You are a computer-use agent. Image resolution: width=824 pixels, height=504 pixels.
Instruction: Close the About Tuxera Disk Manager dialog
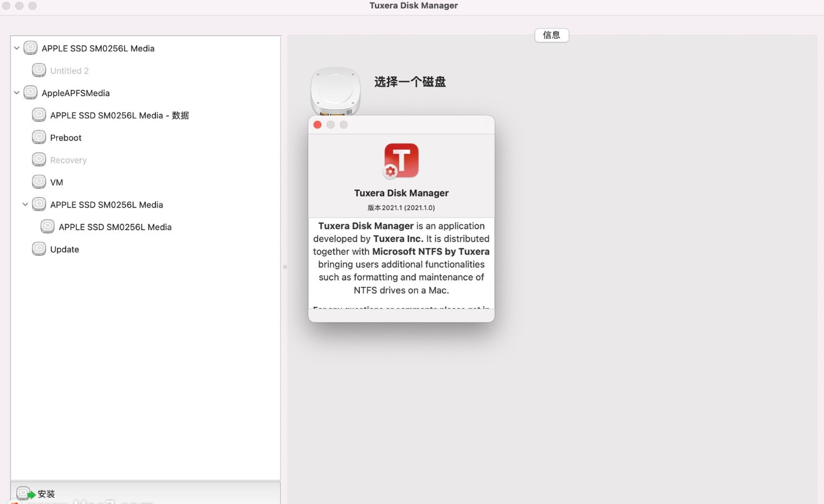[x=317, y=125]
